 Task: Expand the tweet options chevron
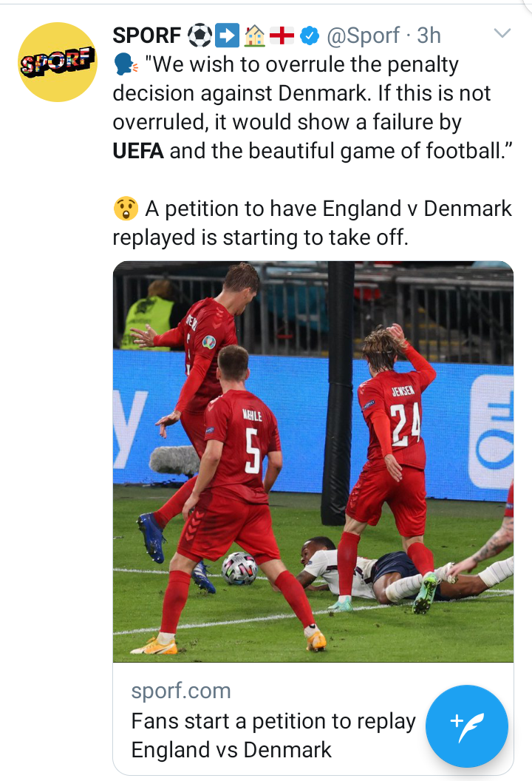point(502,33)
